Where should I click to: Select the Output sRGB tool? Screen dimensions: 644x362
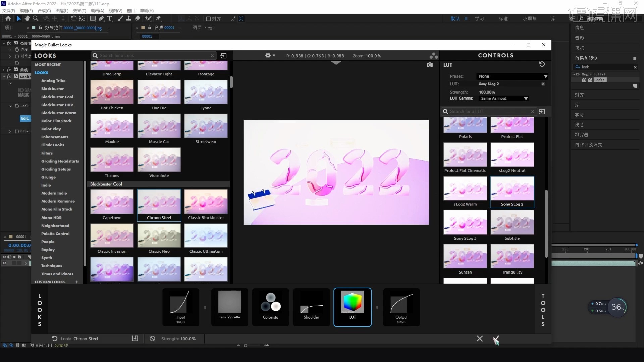(x=401, y=307)
